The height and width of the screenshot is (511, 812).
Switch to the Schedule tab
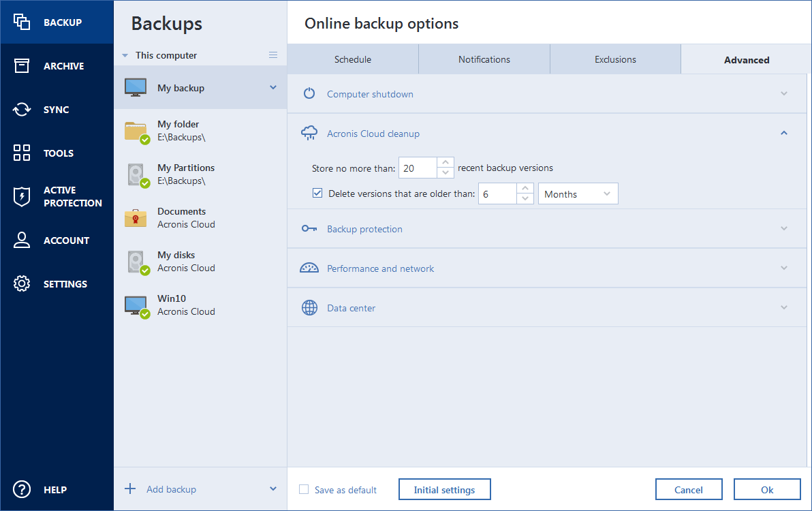pyautogui.click(x=353, y=59)
